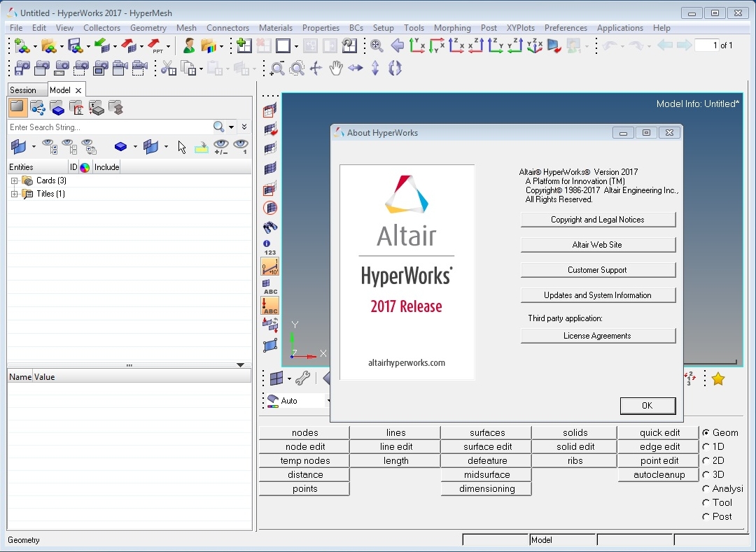The height and width of the screenshot is (552, 756).
Task: Select the Post radio button
Action: [706, 516]
